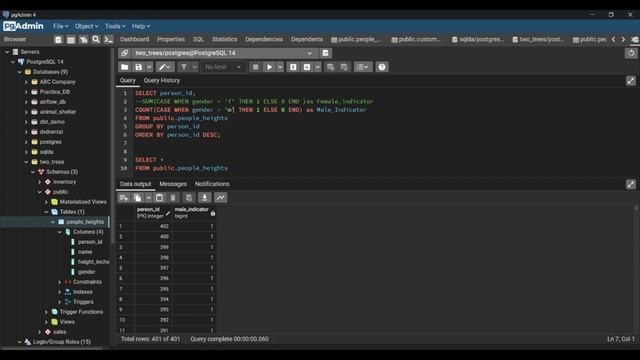The height and width of the screenshot is (360, 640).
Task: Open the public.custom... tab
Action: (417, 40)
